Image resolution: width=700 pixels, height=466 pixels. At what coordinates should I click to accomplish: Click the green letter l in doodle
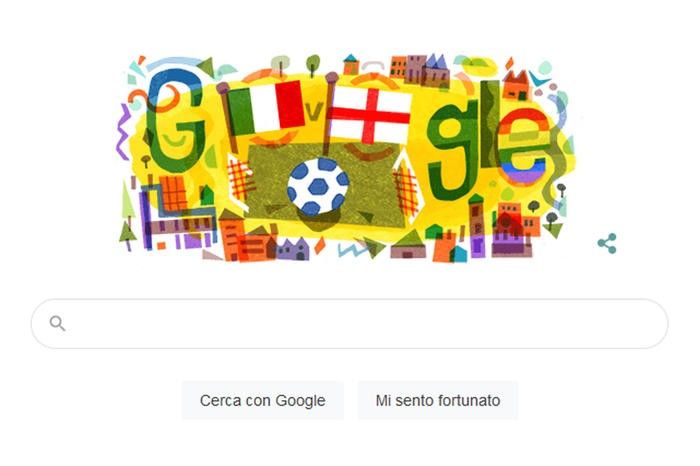click(x=490, y=124)
